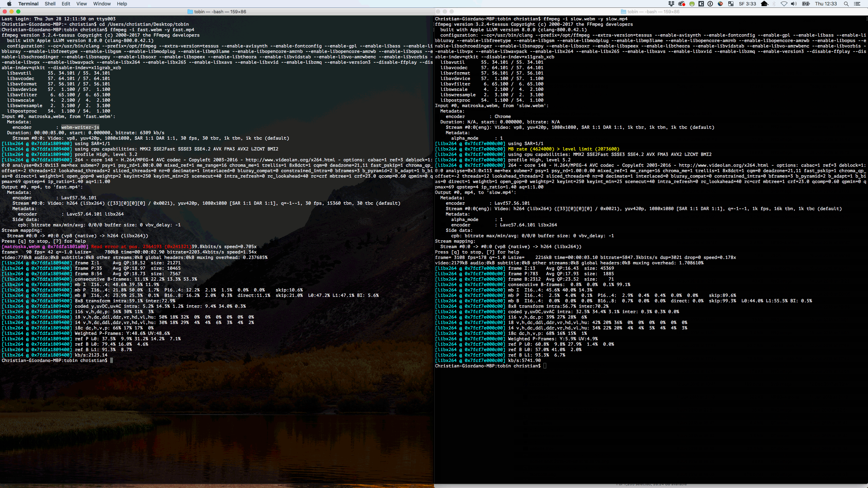This screenshot has width=868, height=488.
Task: Click the 1Password menu bar icon
Action: point(710,4)
